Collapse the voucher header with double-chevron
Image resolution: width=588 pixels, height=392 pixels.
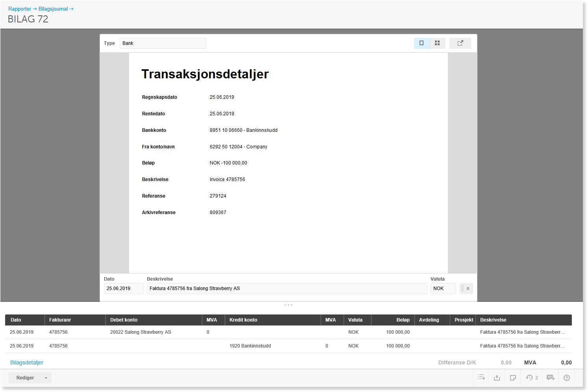pyautogui.click(x=468, y=288)
